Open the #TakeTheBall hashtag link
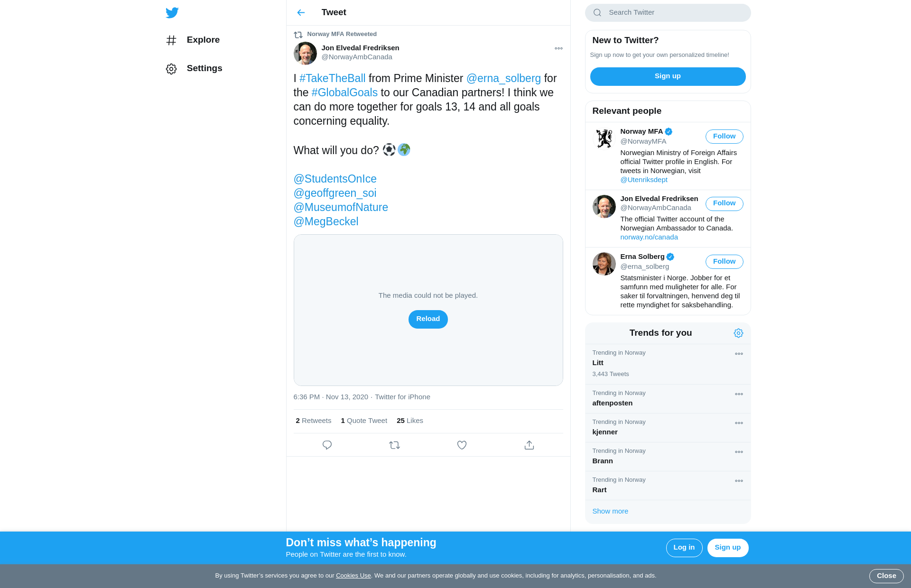 pyautogui.click(x=332, y=78)
